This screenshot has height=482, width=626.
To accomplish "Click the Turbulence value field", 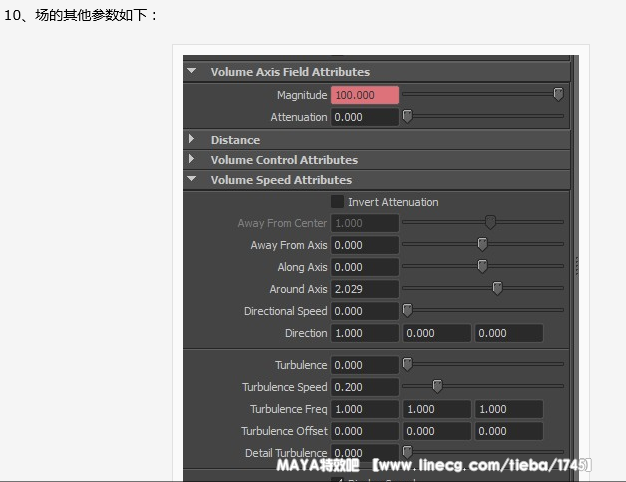I will pyautogui.click(x=365, y=365).
